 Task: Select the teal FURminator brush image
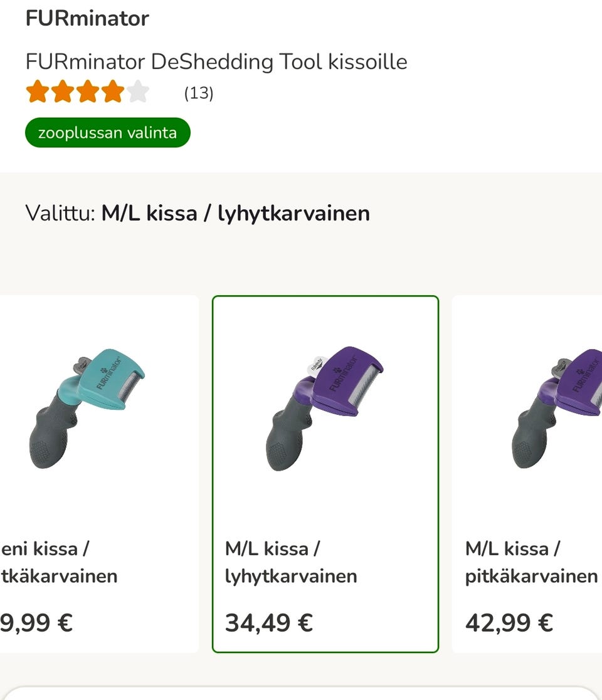pos(87,409)
